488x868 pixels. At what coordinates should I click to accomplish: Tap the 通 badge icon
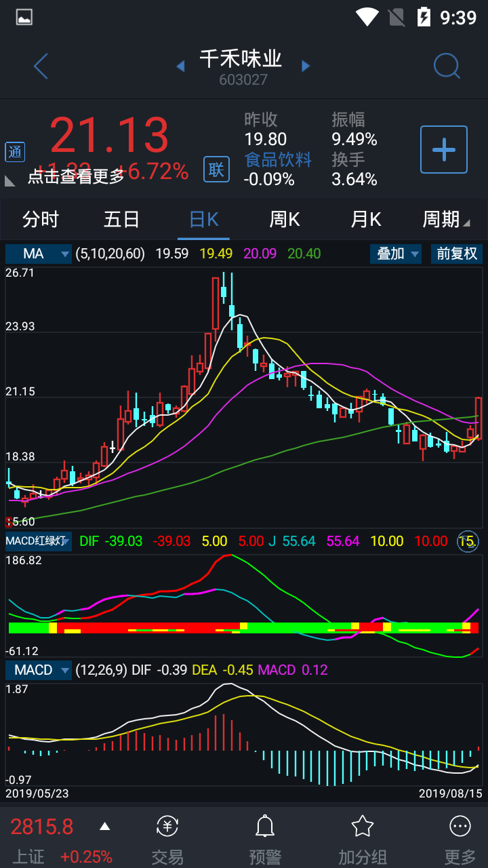coord(15,152)
